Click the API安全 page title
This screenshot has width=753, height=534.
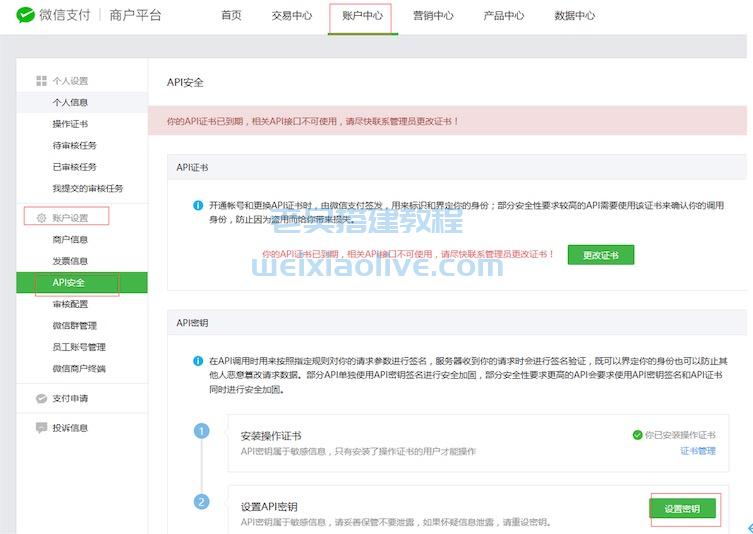[185, 82]
